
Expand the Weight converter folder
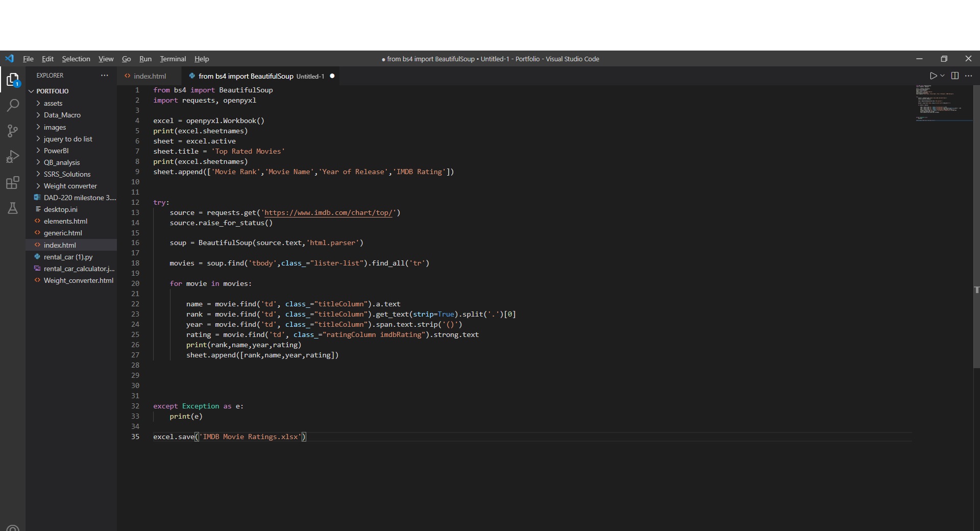click(71, 186)
